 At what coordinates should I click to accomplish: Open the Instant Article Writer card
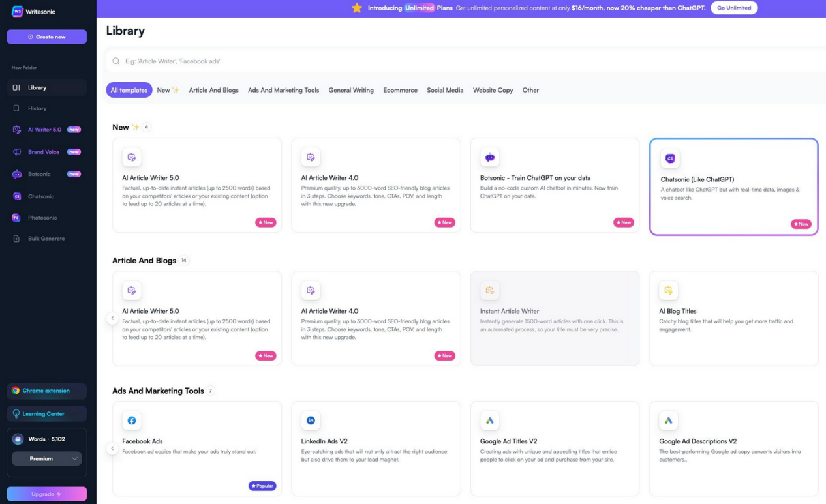(555, 318)
